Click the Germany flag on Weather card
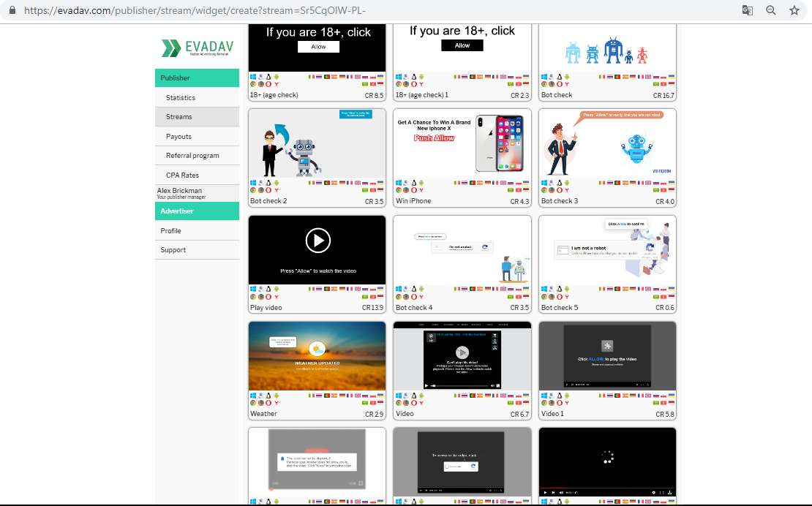The height and width of the screenshot is (506, 812). [x=342, y=396]
